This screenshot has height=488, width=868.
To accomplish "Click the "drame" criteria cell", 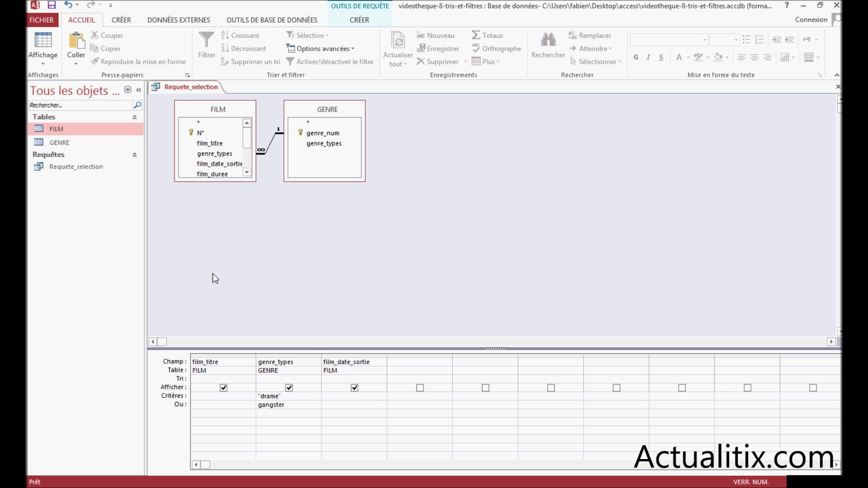I will (288, 396).
